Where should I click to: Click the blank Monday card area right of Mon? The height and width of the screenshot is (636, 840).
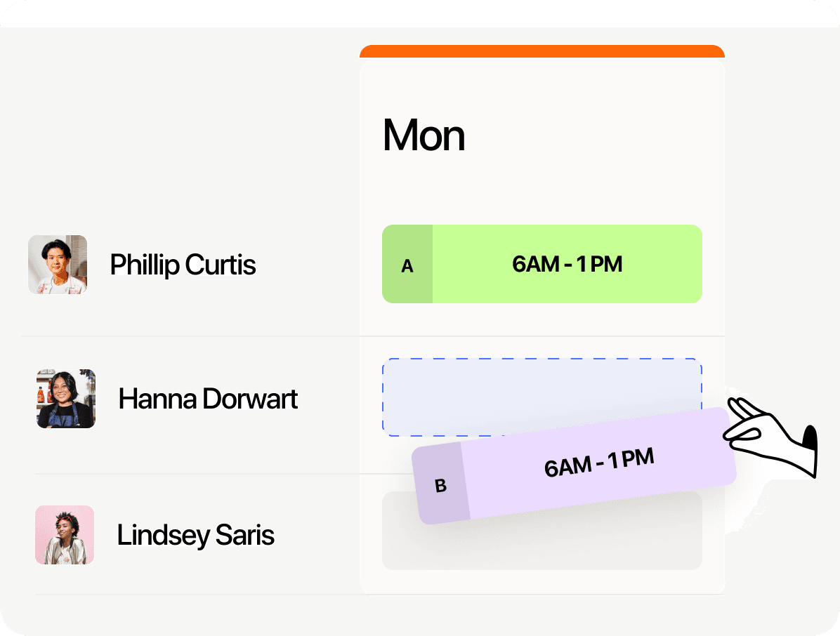597,135
